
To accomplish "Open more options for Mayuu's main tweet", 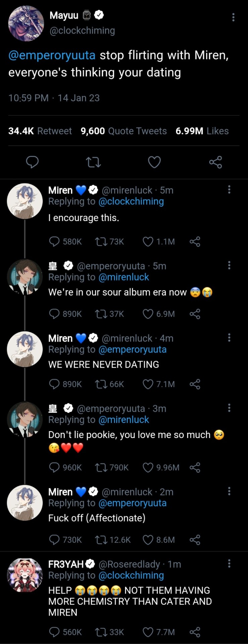I will pyautogui.click(x=233, y=17).
